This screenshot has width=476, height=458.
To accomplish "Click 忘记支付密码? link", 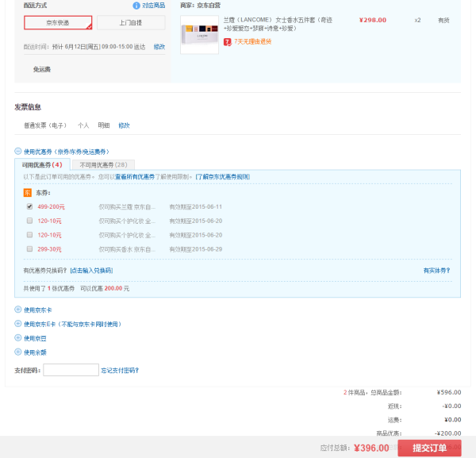I will 120,371.
